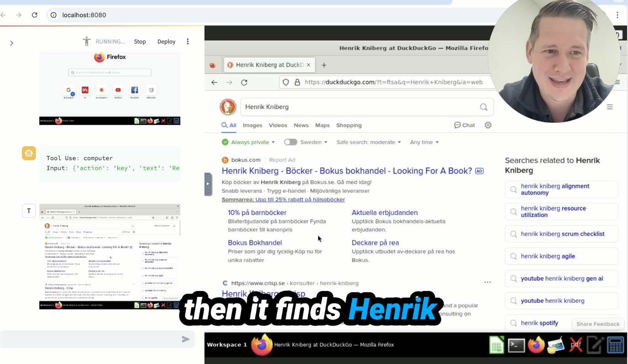Click Share Feedback button
Screen dimensions: 628x364
[598, 324]
